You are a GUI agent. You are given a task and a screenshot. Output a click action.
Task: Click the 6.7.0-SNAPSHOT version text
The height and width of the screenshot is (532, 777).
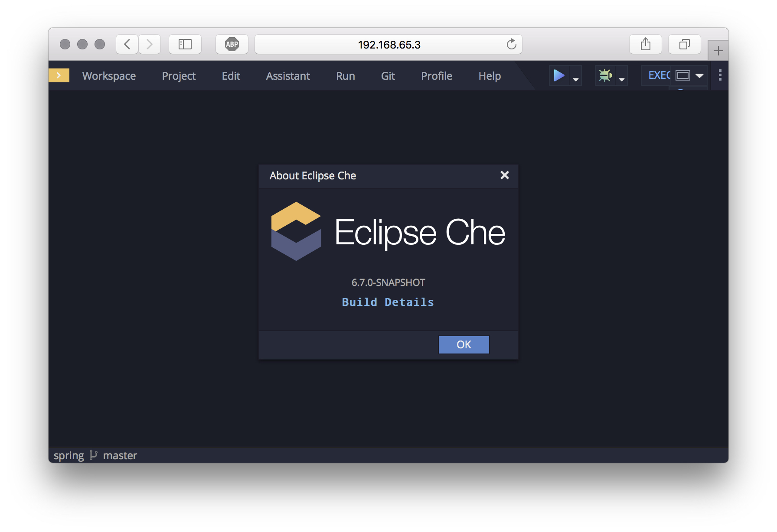point(388,282)
